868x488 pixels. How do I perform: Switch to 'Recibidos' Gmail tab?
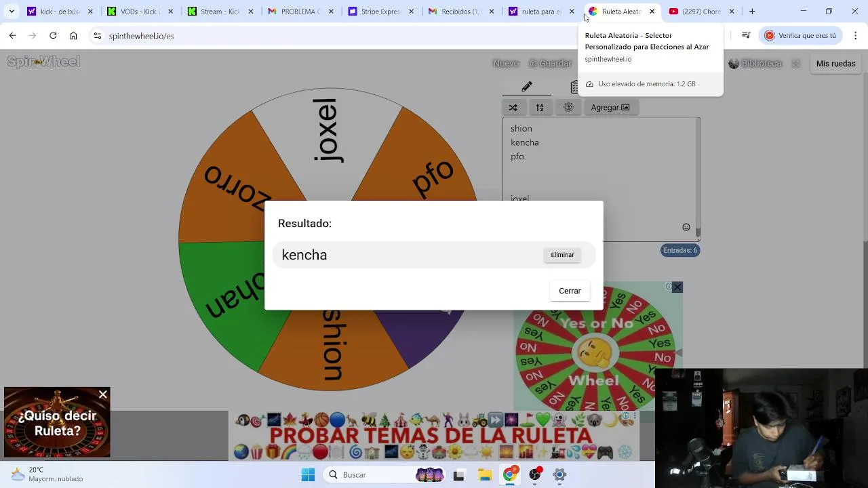tap(460, 12)
